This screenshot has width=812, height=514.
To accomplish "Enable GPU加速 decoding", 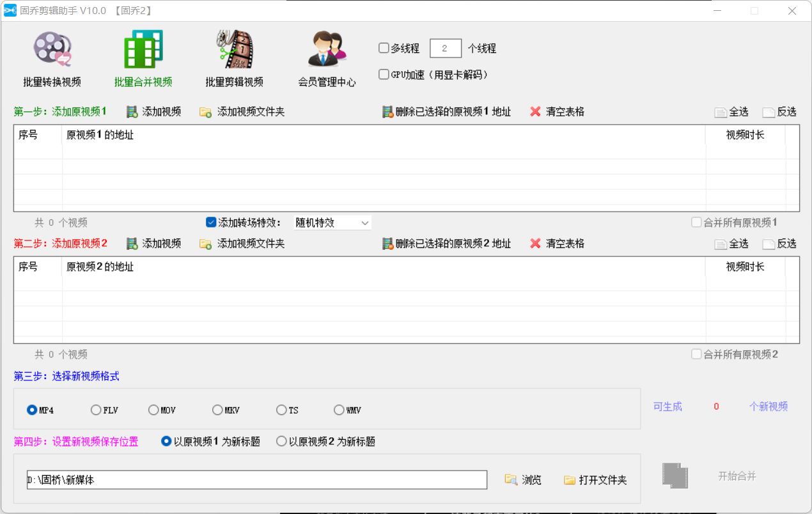I will [x=383, y=73].
